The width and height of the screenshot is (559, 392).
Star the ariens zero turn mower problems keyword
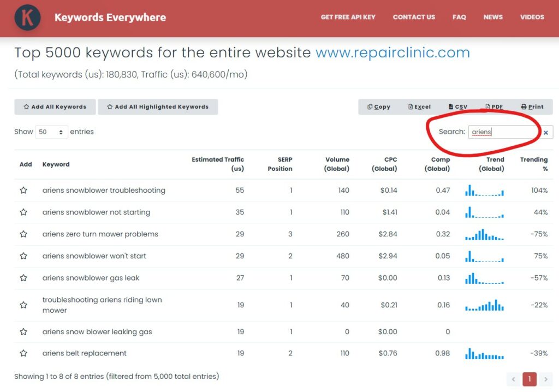[23, 234]
